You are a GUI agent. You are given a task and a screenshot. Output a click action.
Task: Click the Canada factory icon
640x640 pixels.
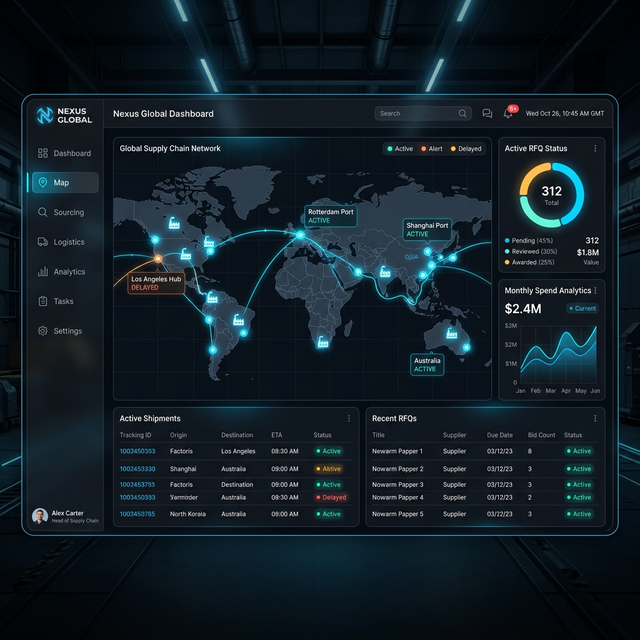[174, 223]
